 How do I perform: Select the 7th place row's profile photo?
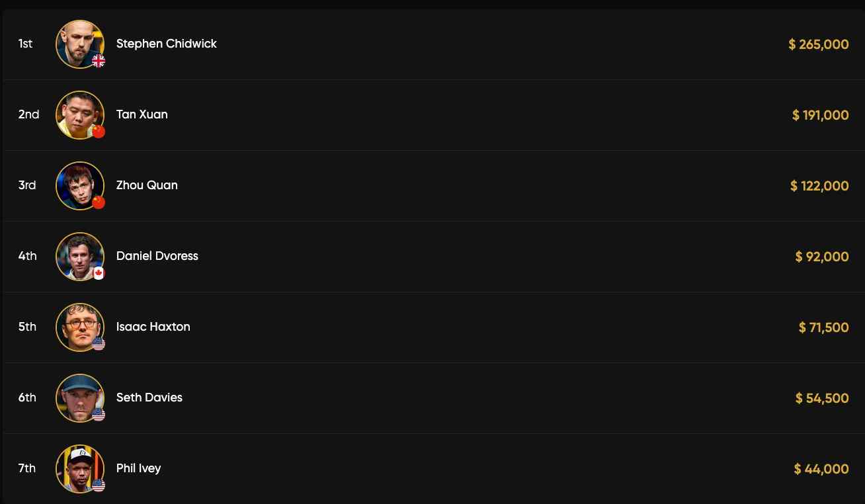(x=79, y=468)
